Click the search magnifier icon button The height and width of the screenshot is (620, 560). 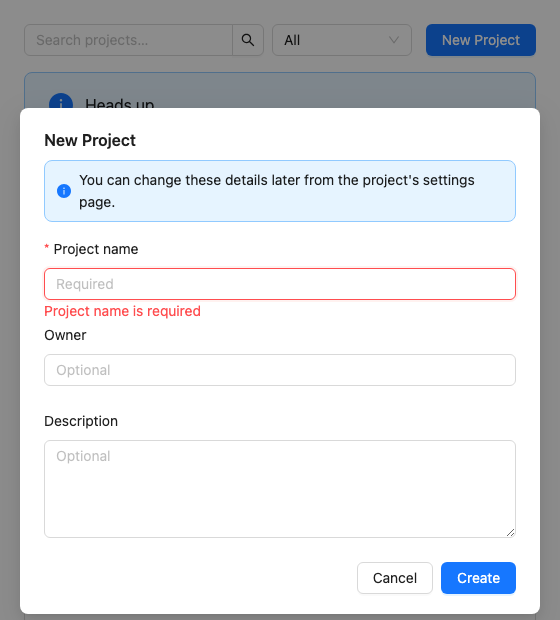click(x=248, y=40)
